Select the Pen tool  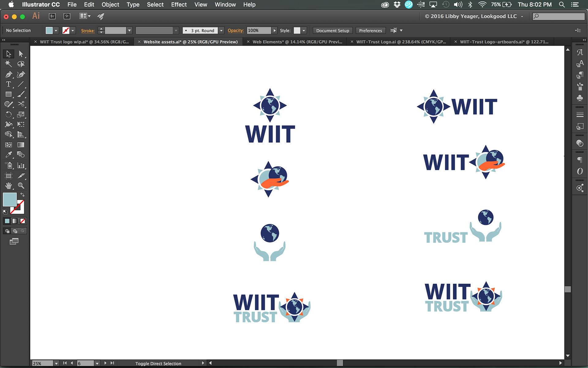(9, 75)
